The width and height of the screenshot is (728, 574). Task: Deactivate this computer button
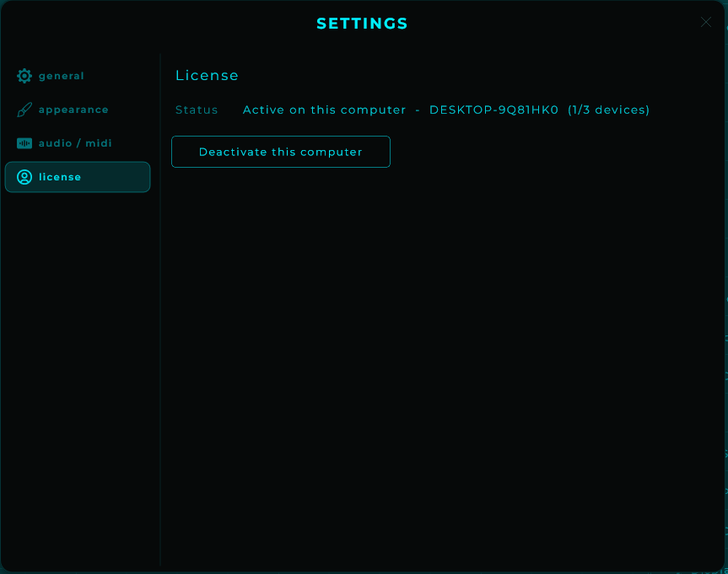280,152
